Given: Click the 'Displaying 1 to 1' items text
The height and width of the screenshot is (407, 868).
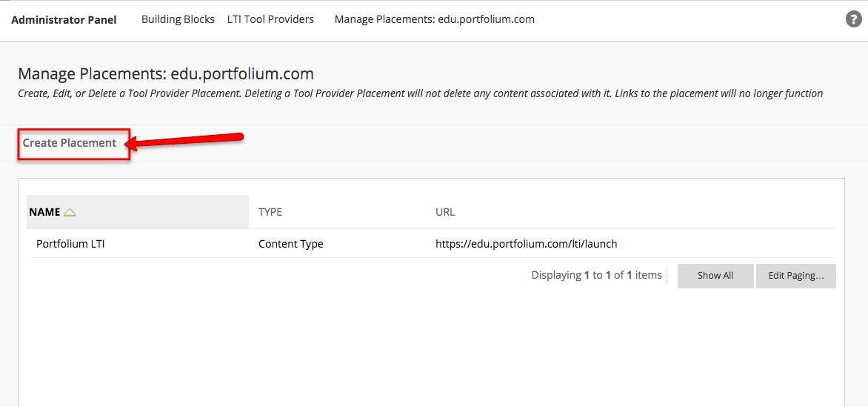Looking at the screenshot, I should [x=596, y=276].
